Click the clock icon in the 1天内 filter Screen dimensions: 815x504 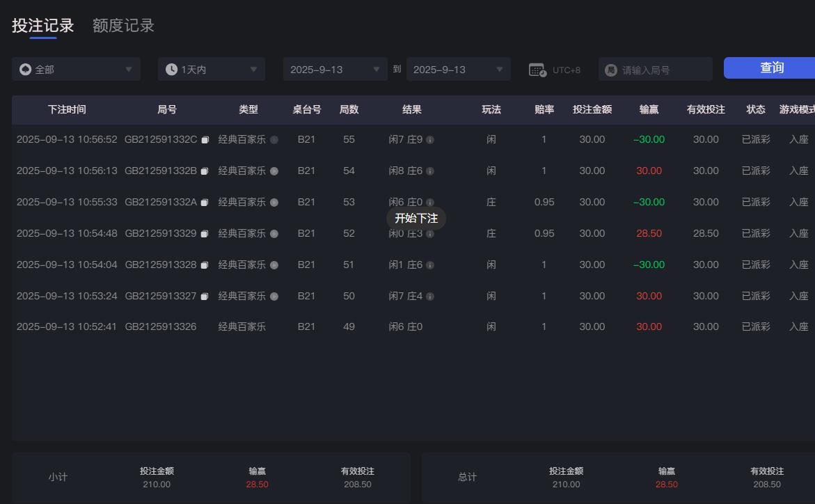[x=171, y=69]
